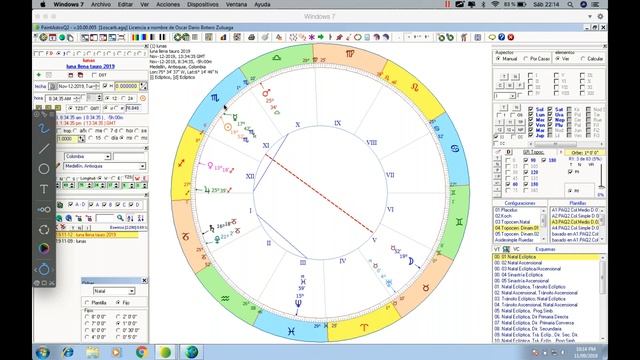Open the Ayuda menu
640x360 pixels.
262,4
